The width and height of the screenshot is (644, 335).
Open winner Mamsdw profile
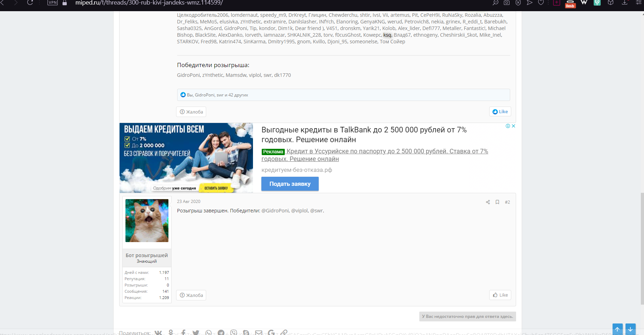point(236,75)
